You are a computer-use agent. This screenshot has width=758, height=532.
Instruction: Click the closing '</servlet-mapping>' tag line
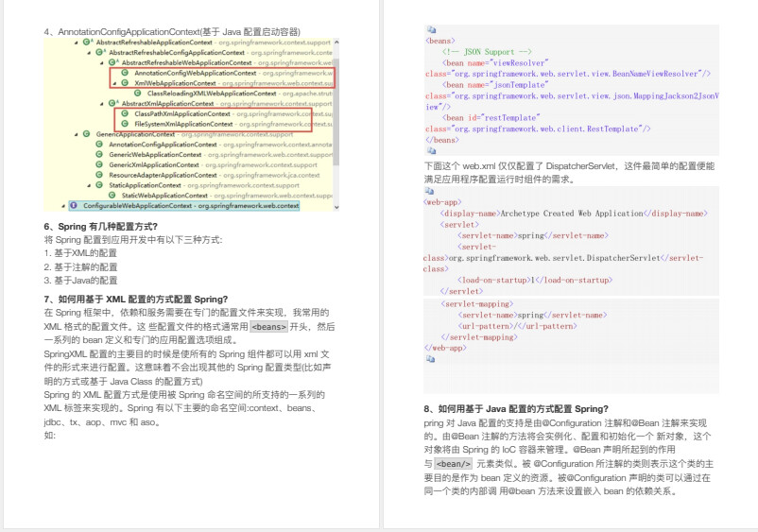pyautogui.click(x=478, y=337)
